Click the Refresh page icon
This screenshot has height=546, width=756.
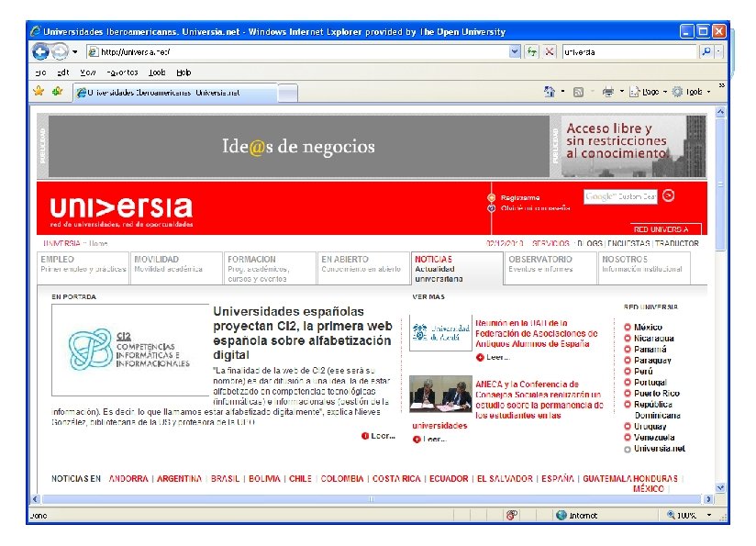[x=532, y=51]
